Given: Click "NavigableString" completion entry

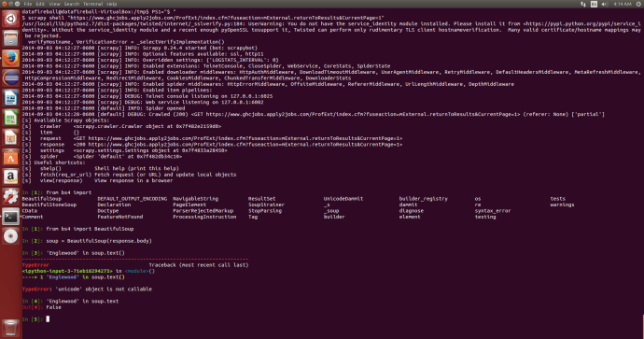Looking at the screenshot, I should click(195, 199).
